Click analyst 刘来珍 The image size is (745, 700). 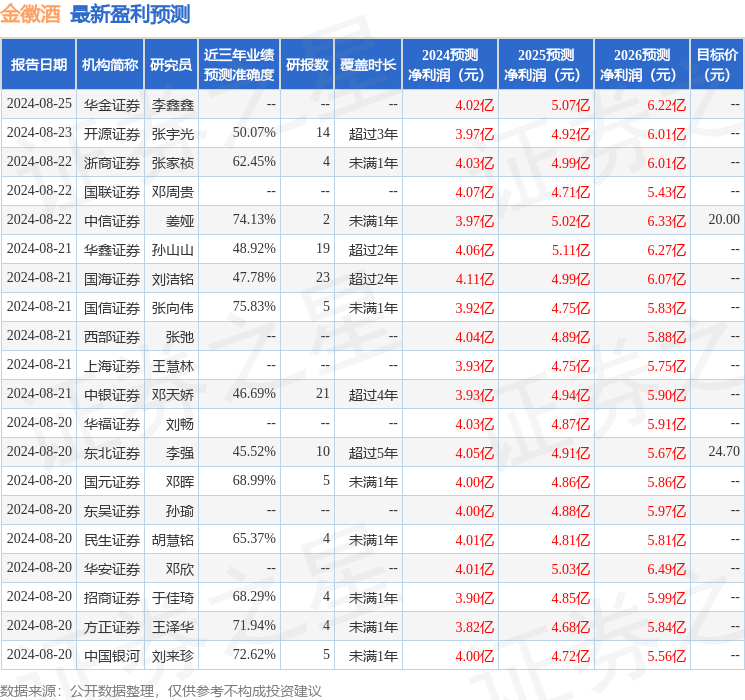click(173, 656)
